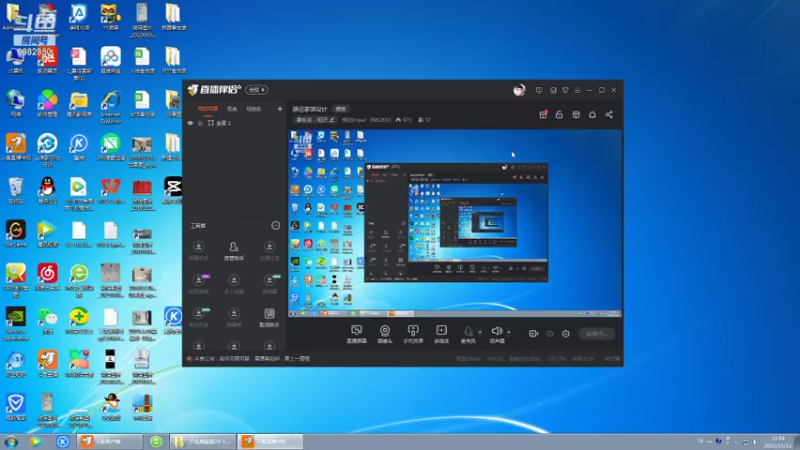800x450 pixels.
Task: Open Windows Start menu
Action: tap(11, 442)
